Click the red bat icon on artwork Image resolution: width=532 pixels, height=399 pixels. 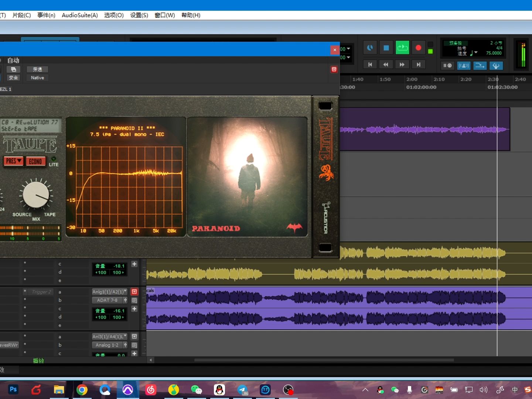point(294,228)
